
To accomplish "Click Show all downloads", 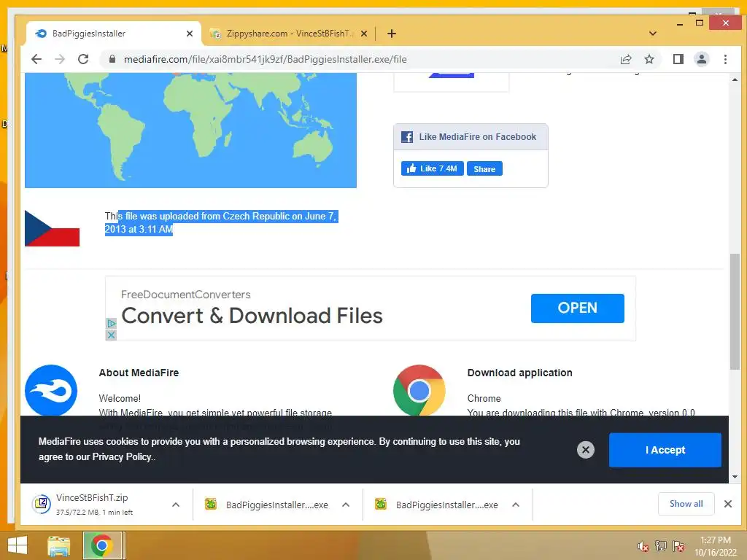I will coord(686,504).
